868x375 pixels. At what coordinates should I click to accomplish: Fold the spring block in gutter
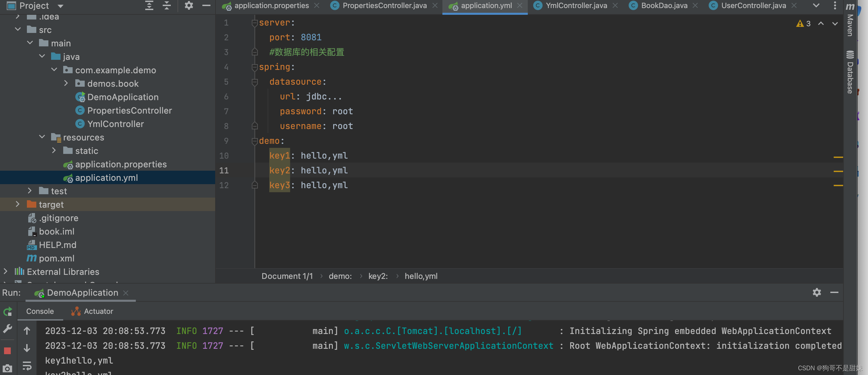point(255,68)
